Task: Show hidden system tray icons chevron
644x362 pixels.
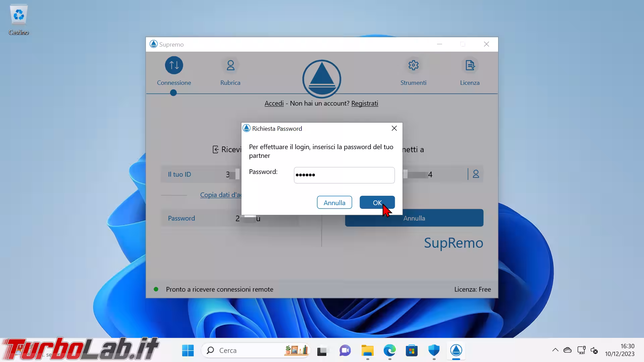Action: [x=555, y=350]
